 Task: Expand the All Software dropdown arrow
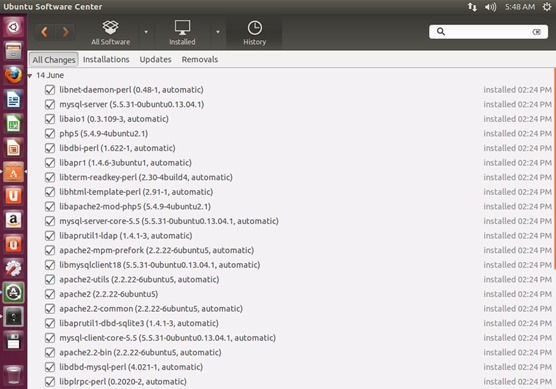click(x=146, y=32)
